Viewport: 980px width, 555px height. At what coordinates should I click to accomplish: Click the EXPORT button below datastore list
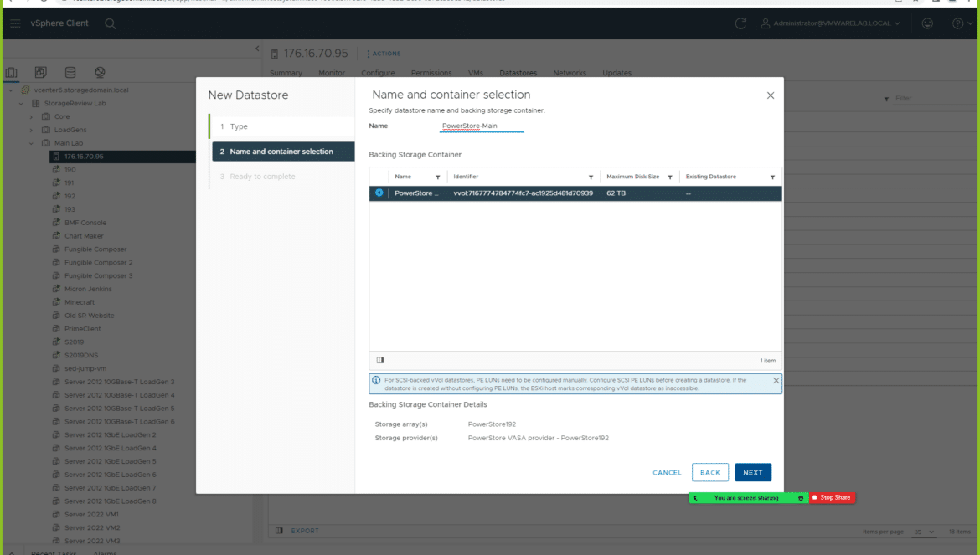[305, 531]
